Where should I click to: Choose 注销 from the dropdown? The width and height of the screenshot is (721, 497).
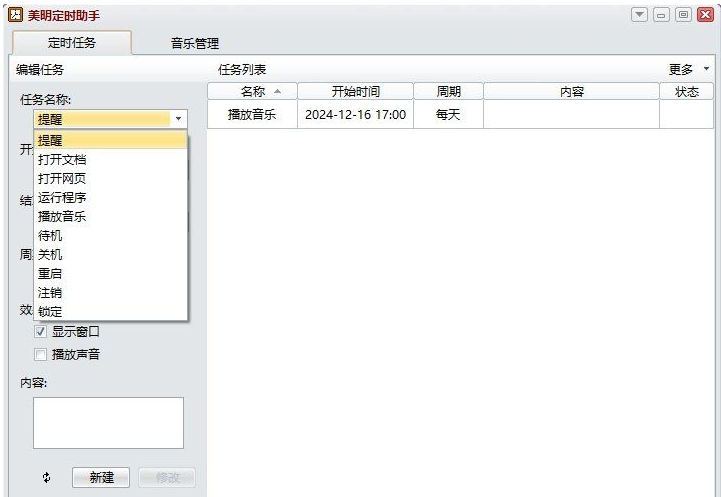110,292
